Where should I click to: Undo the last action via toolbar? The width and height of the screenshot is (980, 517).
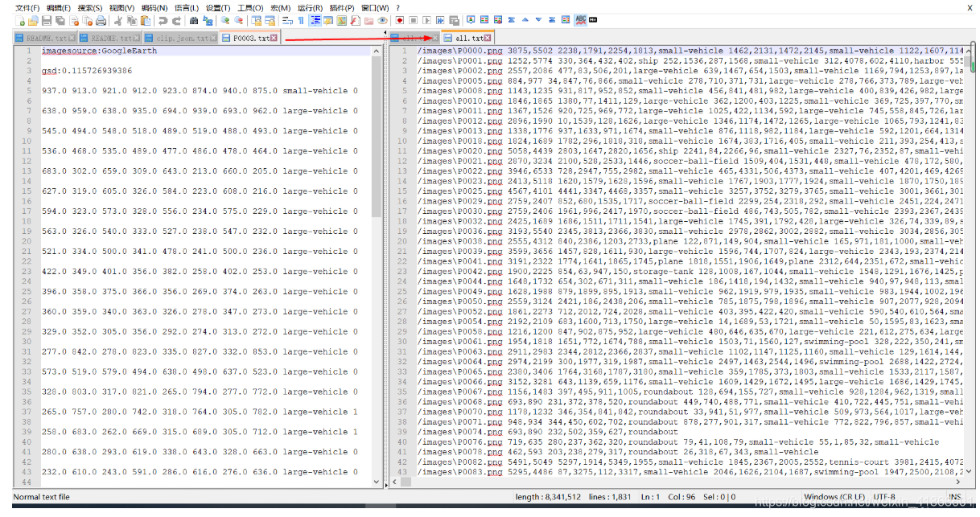(x=162, y=20)
